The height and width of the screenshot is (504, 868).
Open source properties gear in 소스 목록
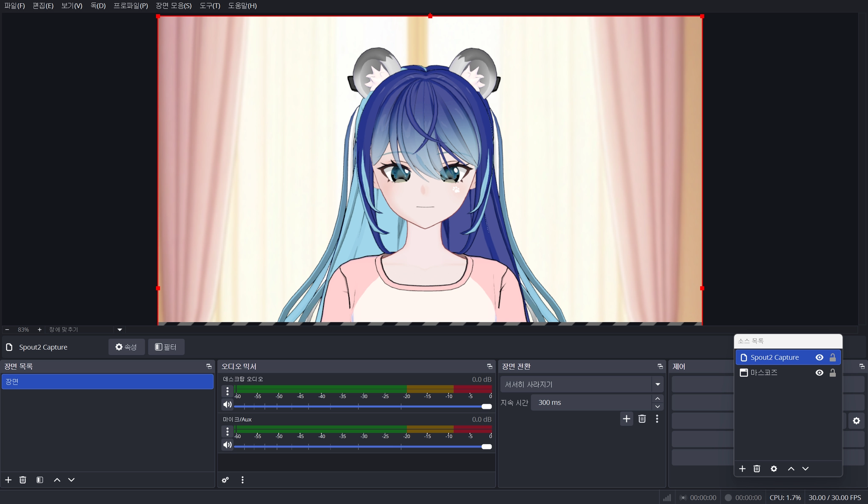click(x=773, y=468)
